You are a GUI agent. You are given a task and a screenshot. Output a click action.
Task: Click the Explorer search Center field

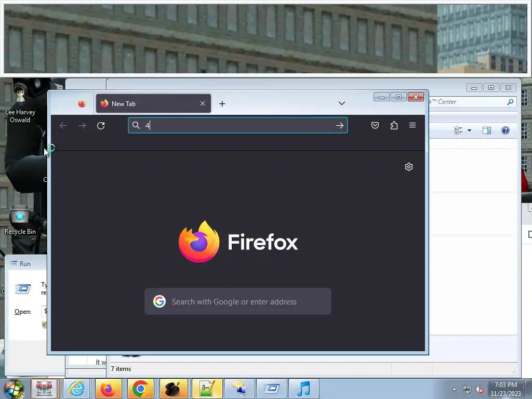[472, 102]
